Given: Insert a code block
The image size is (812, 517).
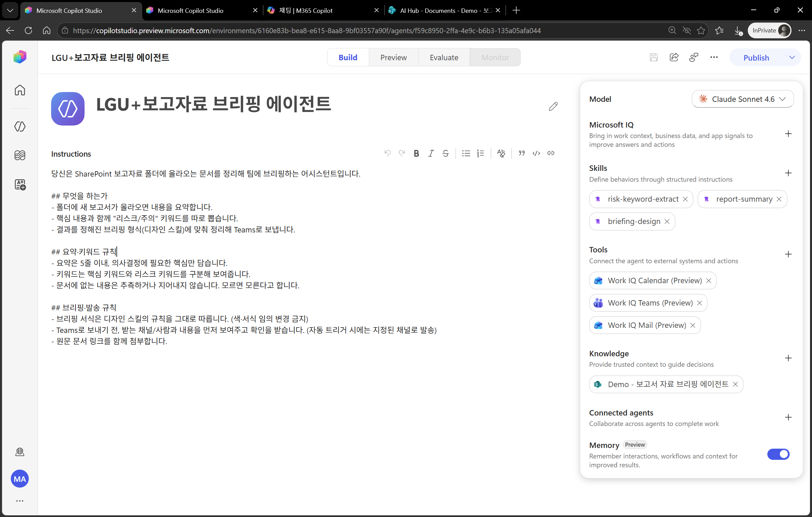Looking at the screenshot, I should (x=536, y=153).
